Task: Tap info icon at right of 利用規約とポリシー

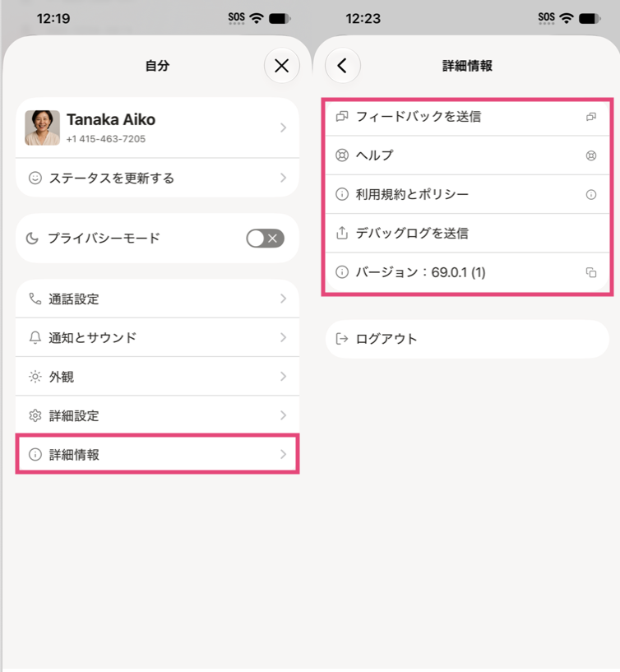Action: [591, 195]
